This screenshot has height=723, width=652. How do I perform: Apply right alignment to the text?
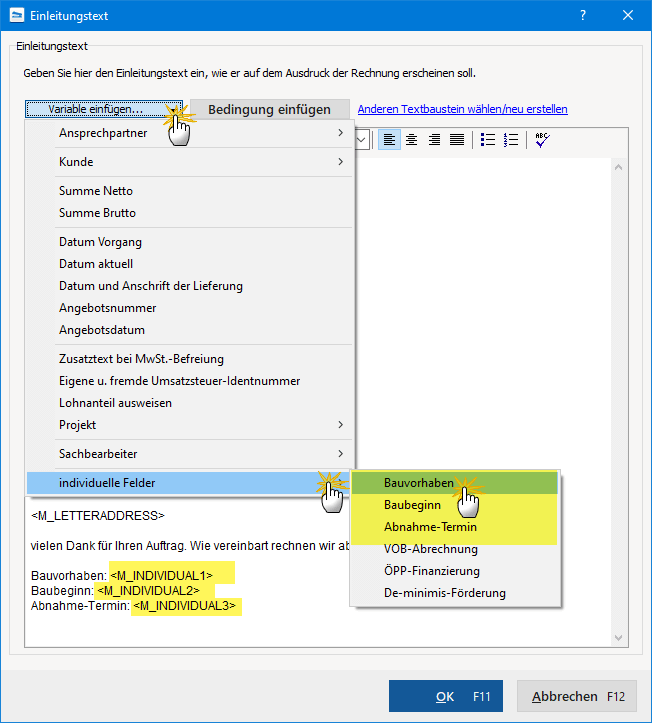(435, 140)
